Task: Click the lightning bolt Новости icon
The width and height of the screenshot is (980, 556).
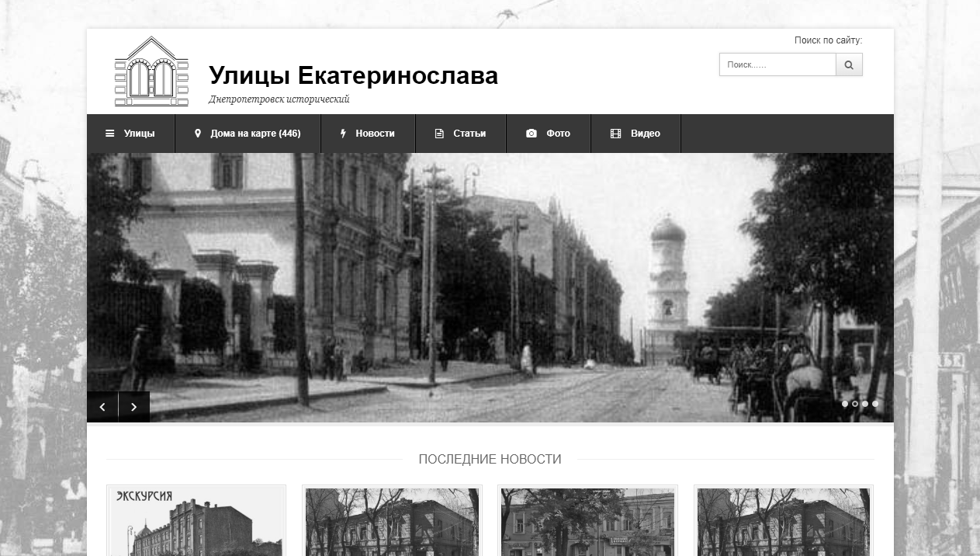Action: (343, 134)
